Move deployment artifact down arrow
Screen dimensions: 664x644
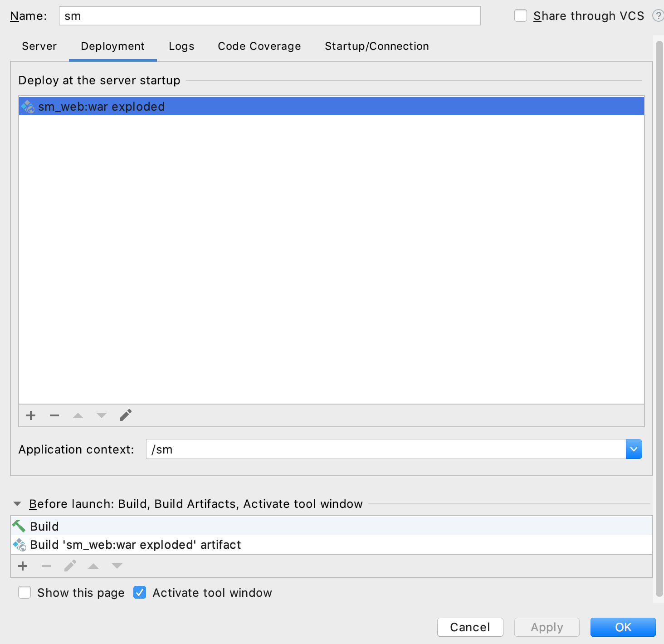(x=102, y=415)
